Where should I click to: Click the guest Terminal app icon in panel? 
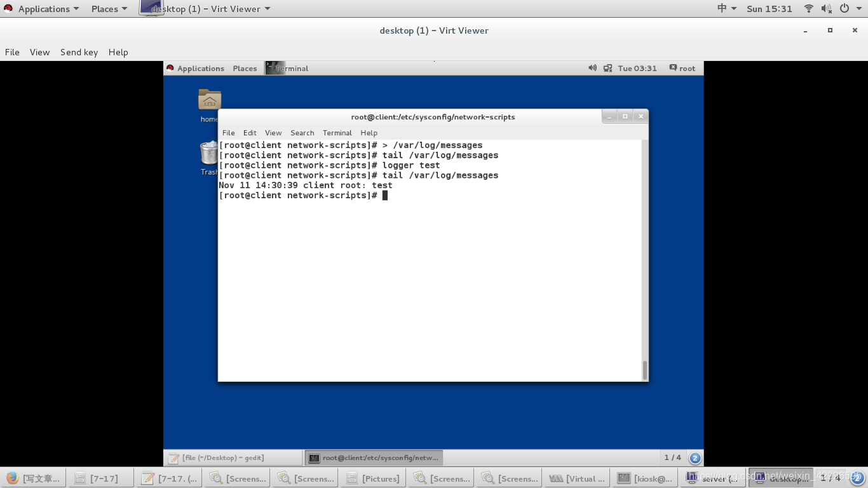click(275, 68)
